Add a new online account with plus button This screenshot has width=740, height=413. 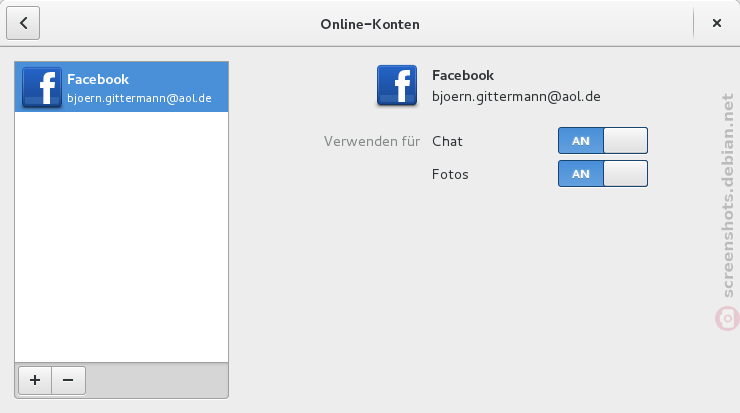pyautogui.click(x=35, y=380)
